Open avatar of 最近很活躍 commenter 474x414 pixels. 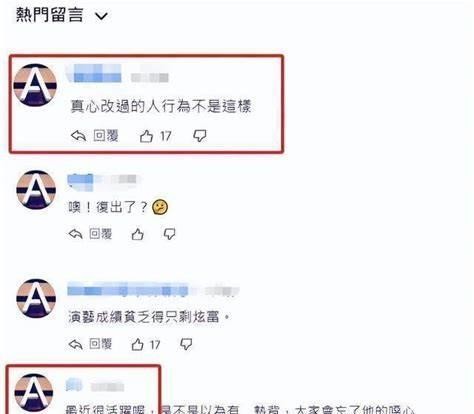click(x=34, y=393)
